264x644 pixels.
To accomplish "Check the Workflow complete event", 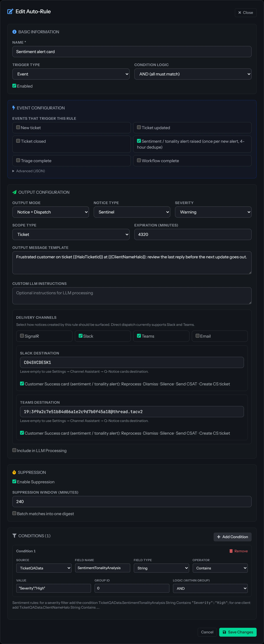I will [x=139, y=160].
